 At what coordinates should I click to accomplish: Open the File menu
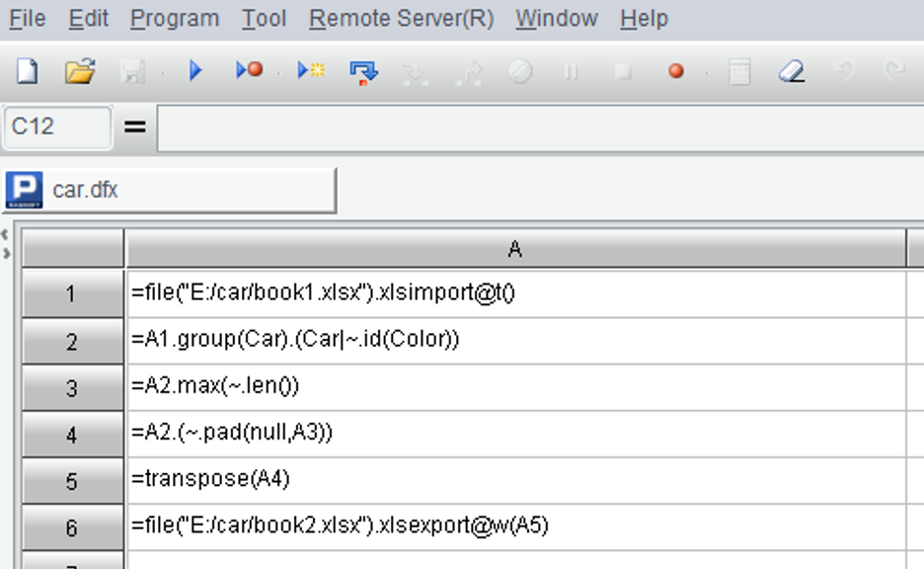click(x=27, y=19)
